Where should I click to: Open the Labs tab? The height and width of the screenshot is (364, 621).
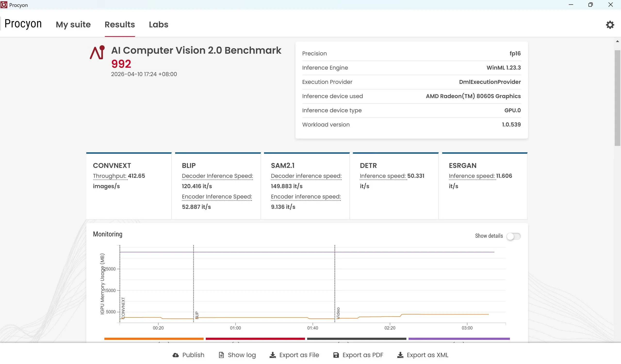pyautogui.click(x=158, y=25)
